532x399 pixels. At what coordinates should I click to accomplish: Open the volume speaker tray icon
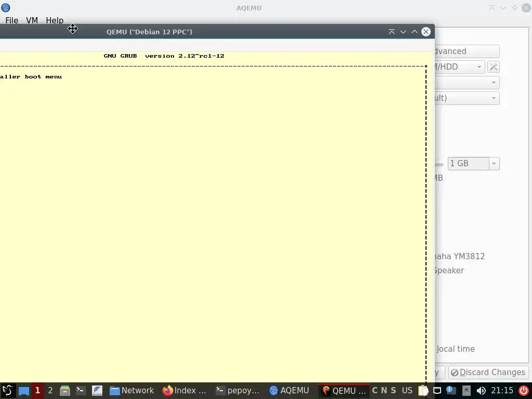(x=481, y=391)
